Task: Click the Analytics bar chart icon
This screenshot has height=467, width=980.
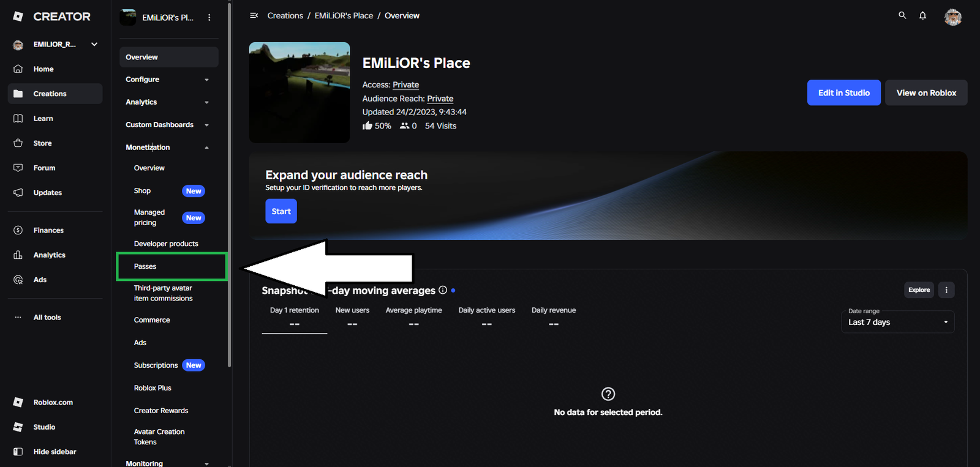Action: coord(18,255)
